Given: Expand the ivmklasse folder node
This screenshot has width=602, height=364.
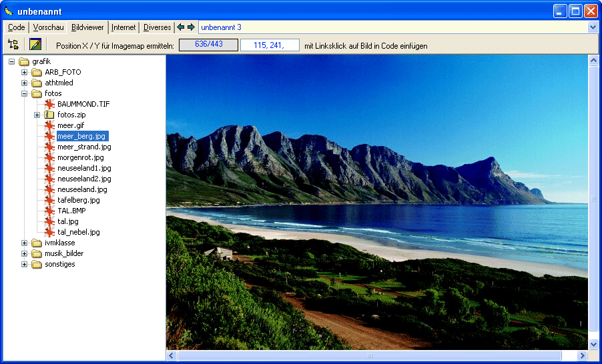Looking at the screenshot, I should (25, 243).
